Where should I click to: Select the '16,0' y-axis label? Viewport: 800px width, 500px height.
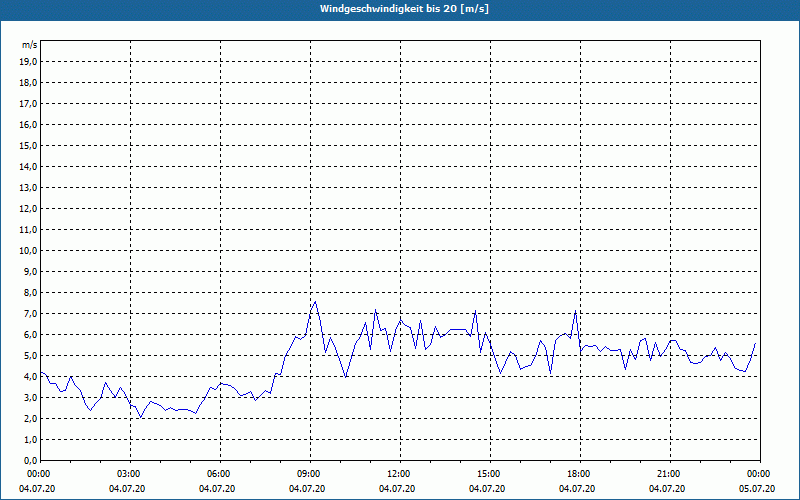[28, 124]
